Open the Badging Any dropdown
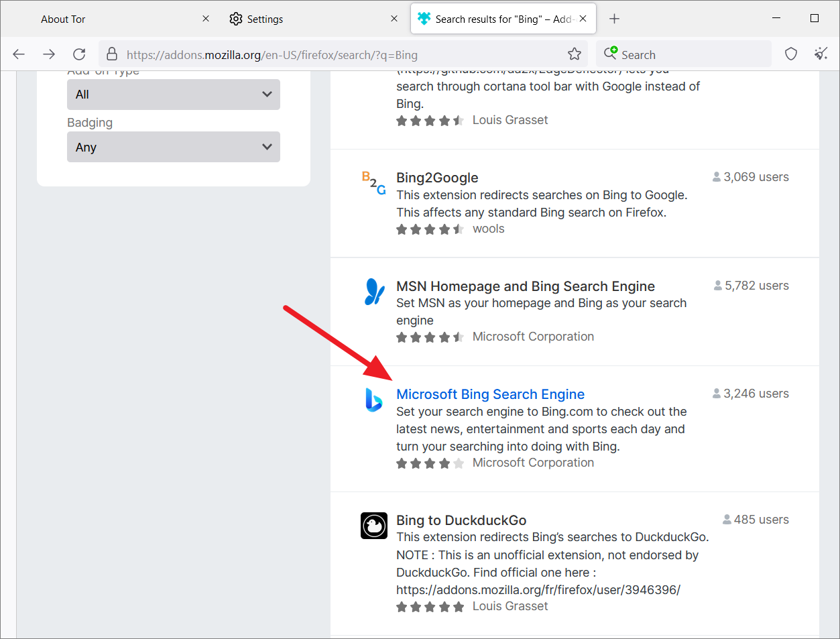The width and height of the screenshot is (840, 639). tap(174, 147)
